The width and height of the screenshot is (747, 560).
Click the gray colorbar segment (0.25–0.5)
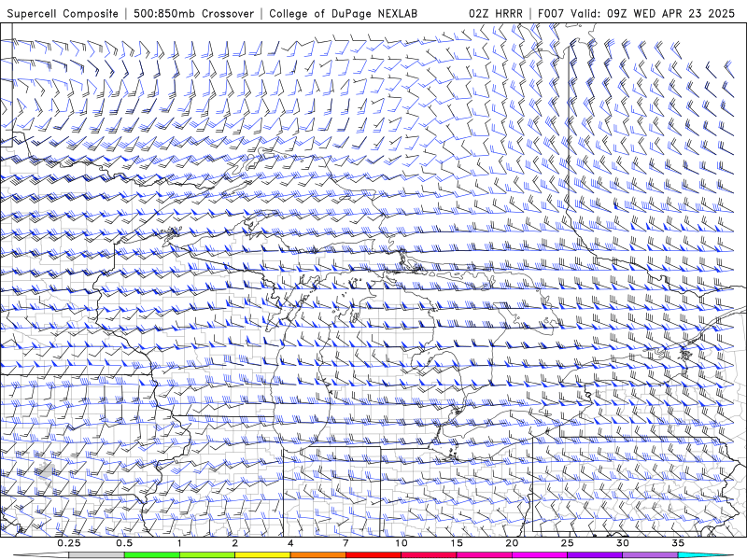97,555
